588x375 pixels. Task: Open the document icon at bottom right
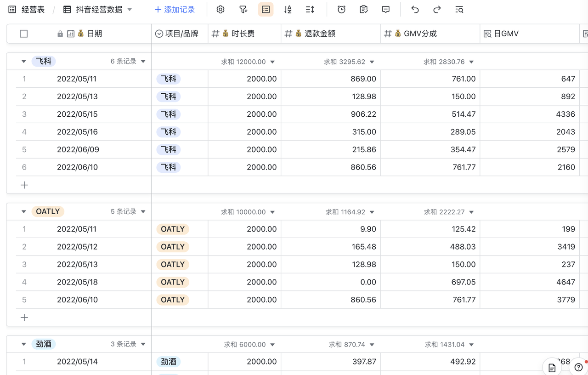click(552, 368)
